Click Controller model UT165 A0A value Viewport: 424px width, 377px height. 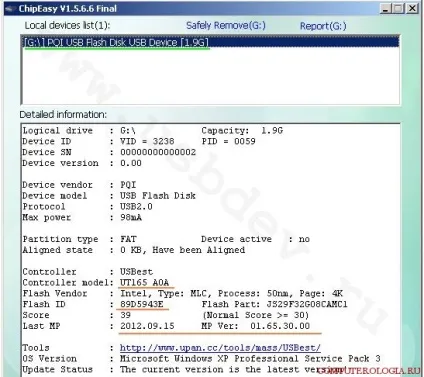pyautogui.click(x=144, y=282)
